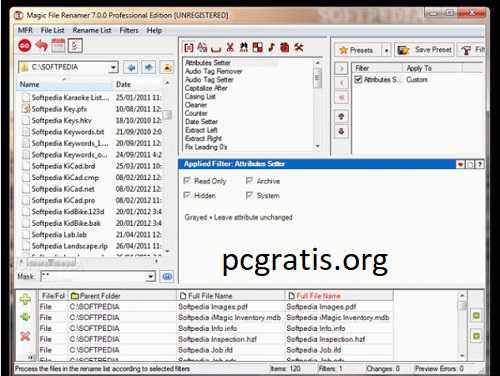Open the calendar icon in main toolbar

click(58, 46)
